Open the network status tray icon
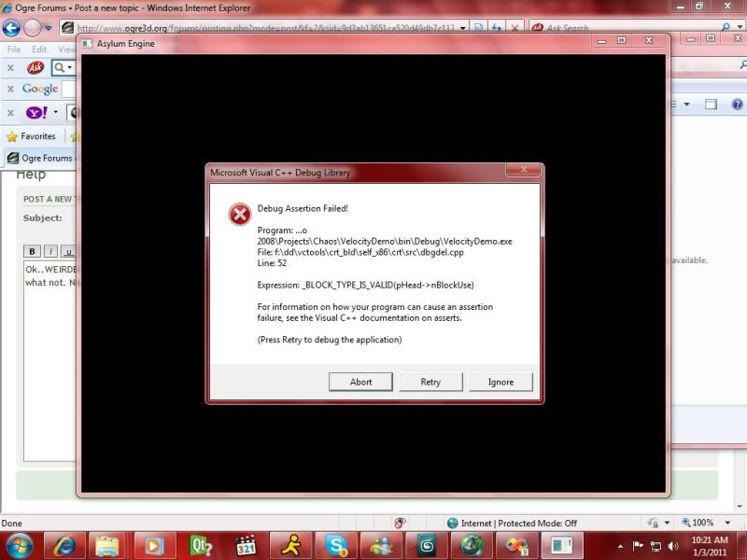 click(x=655, y=546)
